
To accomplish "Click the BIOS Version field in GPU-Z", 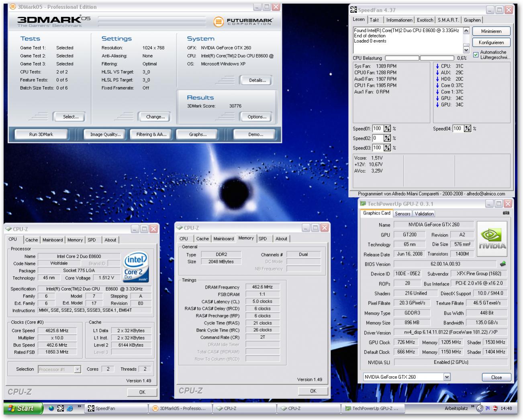I will tap(445, 264).
